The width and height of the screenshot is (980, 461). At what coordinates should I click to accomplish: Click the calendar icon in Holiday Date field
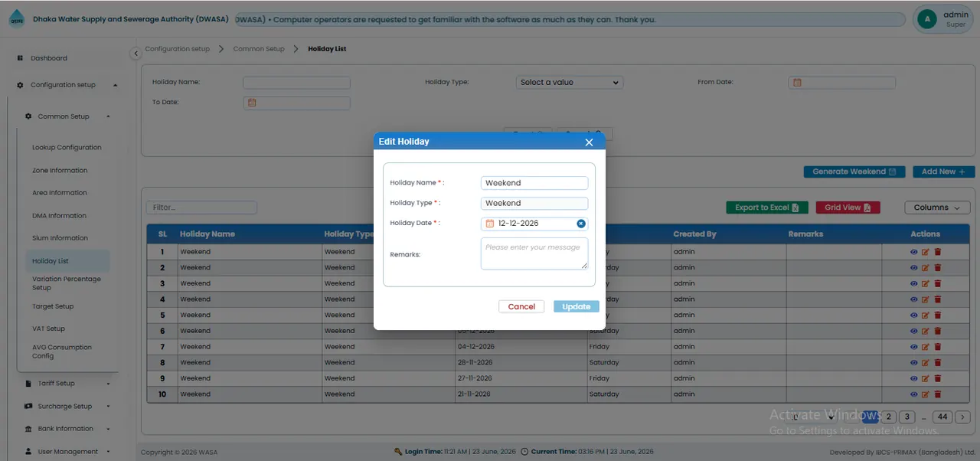click(490, 224)
